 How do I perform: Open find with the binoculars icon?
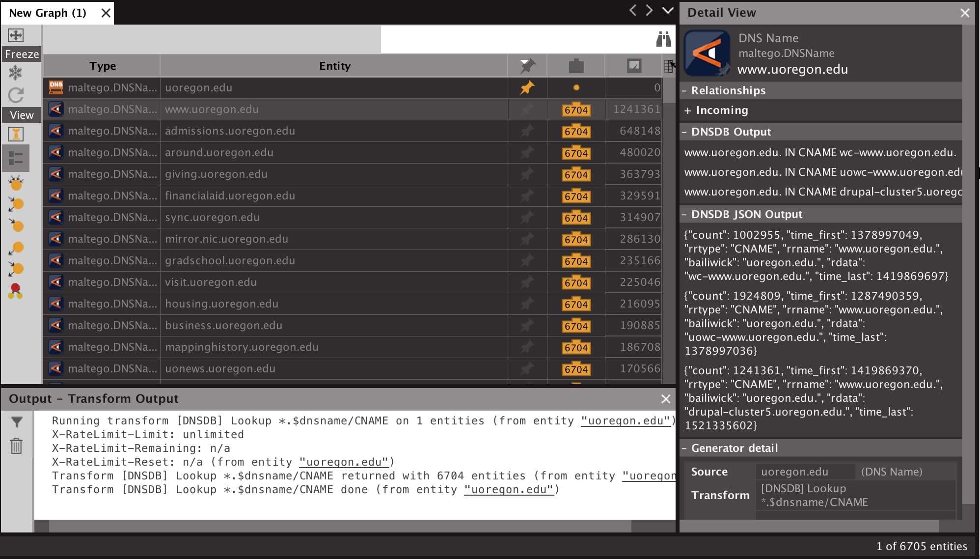[664, 39]
